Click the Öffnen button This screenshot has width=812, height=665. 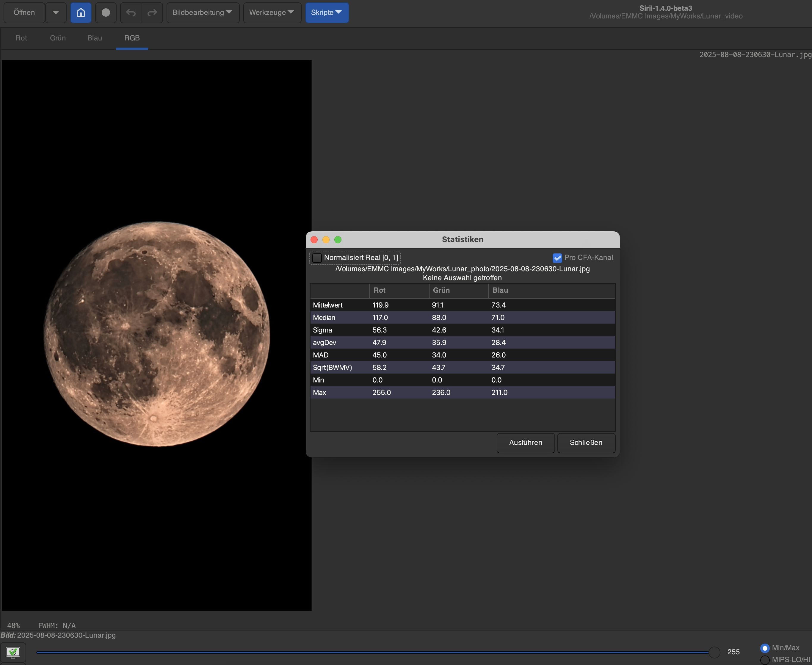point(24,13)
